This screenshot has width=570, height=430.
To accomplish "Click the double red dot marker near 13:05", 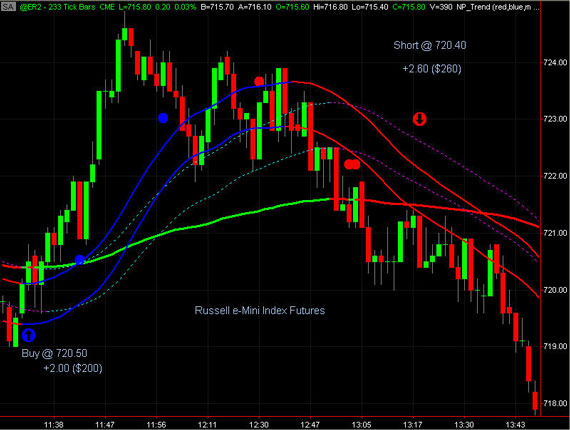I will point(352,164).
